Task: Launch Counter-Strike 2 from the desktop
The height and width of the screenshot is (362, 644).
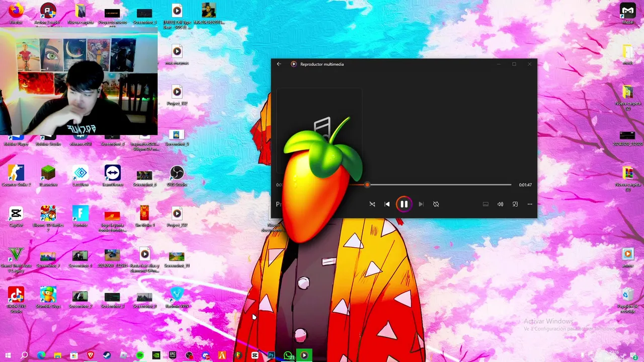Action: (16, 176)
